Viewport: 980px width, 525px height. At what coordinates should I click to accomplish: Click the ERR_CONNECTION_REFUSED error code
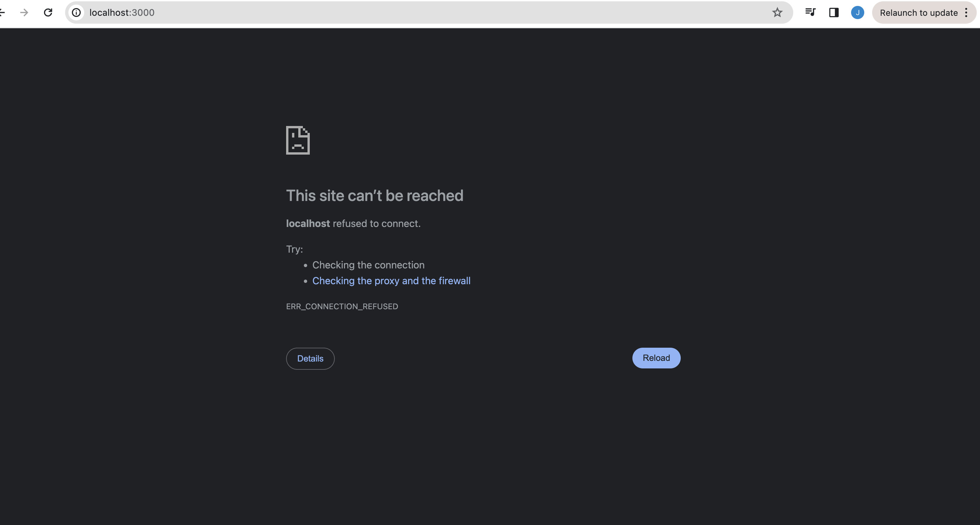click(342, 306)
